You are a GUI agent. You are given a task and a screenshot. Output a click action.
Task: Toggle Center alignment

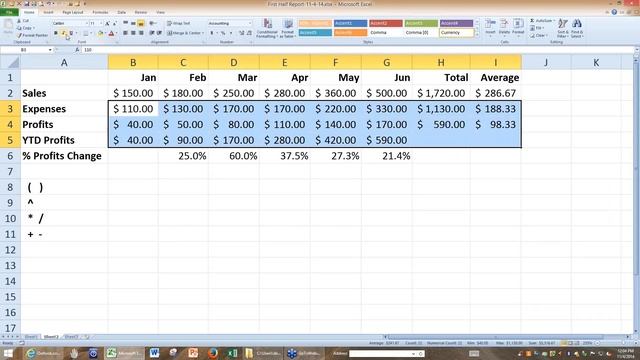(x=133, y=33)
